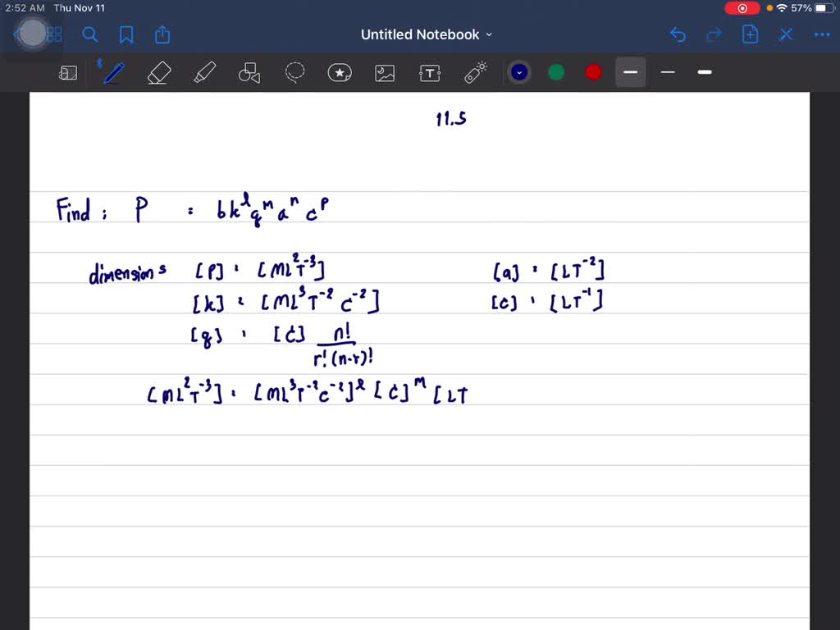840x630 pixels.
Task: Switch ink color to red
Action: [592, 72]
